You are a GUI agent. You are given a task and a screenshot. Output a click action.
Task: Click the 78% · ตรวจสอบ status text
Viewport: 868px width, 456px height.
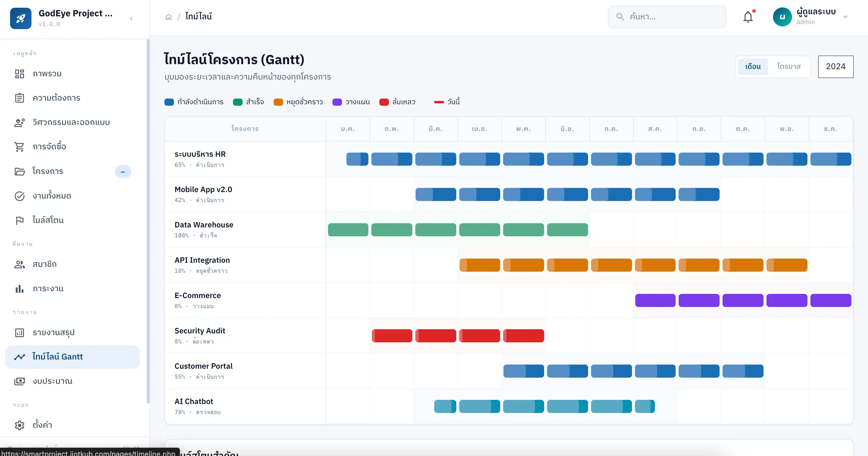click(x=197, y=412)
